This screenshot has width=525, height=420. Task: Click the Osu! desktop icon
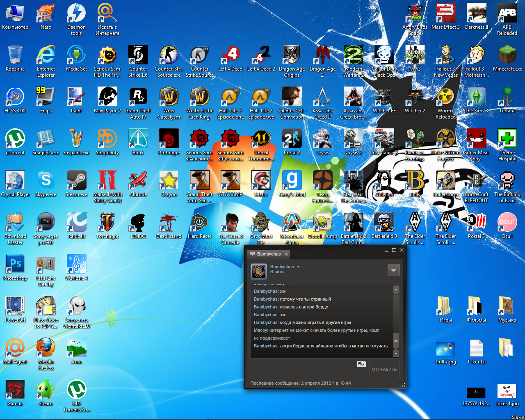coord(507,226)
